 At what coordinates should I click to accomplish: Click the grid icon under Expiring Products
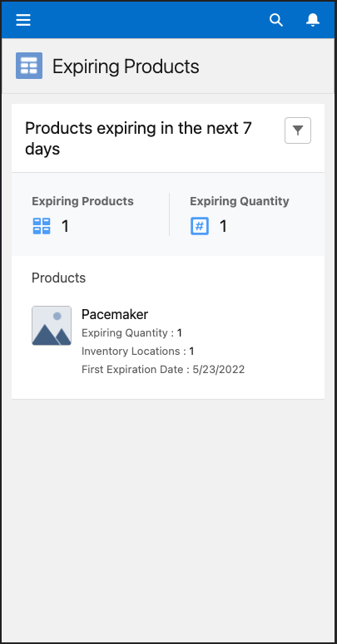(x=42, y=226)
